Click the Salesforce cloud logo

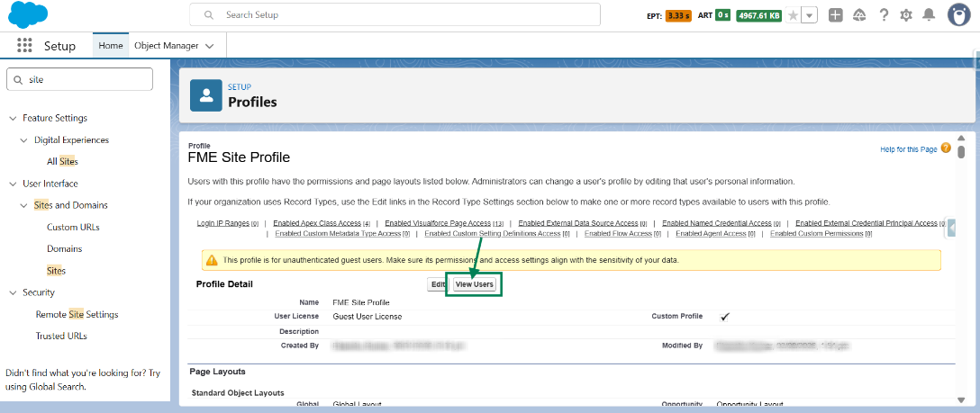point(28,14)
